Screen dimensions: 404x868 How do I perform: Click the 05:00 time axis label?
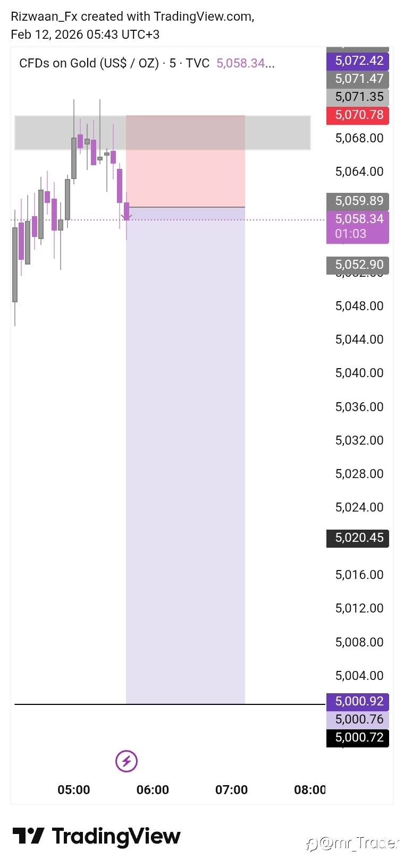click(x=74, y=790)
